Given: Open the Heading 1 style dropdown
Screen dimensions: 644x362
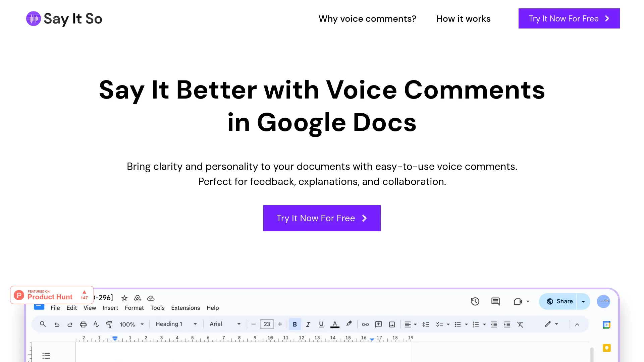Looking at the screenshot, I should (176, 324).
